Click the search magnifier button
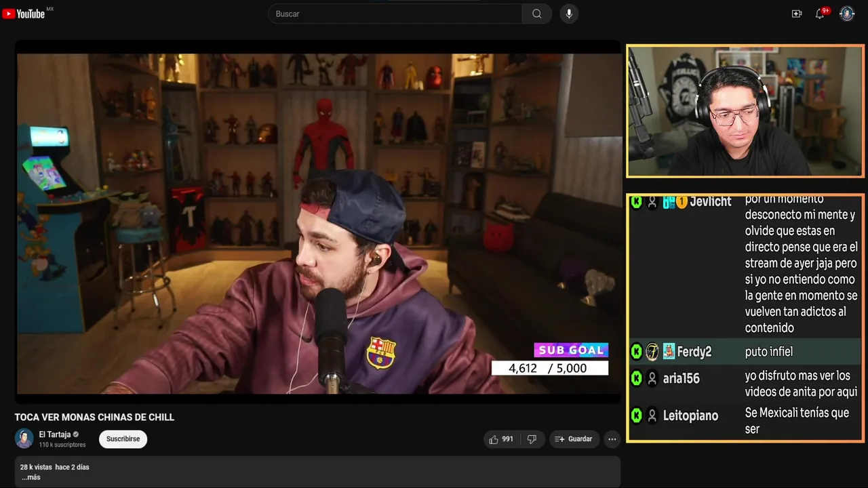Viewport: 868px width, 488px height. [x=536, y=14]
